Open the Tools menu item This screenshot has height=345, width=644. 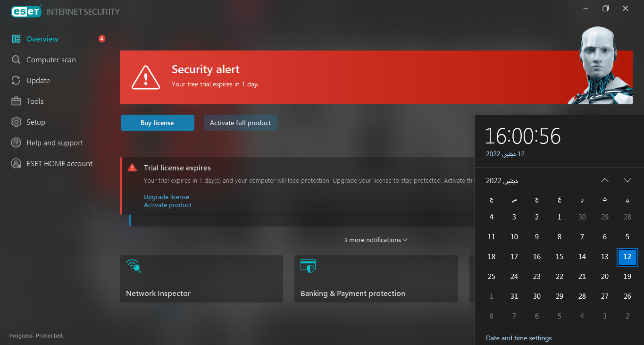tap(35, 101)
